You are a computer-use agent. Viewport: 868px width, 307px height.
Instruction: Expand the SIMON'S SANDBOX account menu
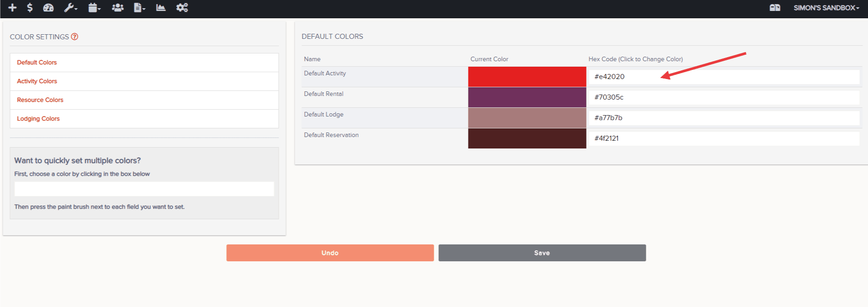tap(826, 8)
